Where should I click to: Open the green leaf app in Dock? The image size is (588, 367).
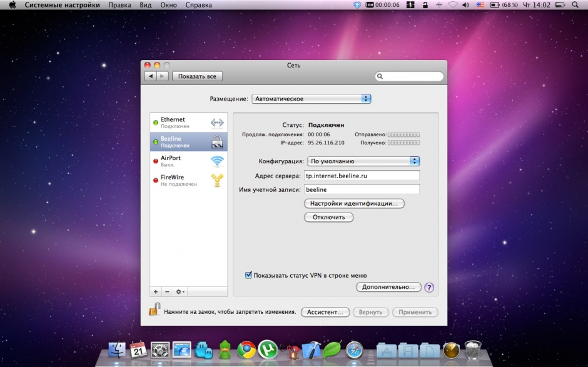pos(332,349)
